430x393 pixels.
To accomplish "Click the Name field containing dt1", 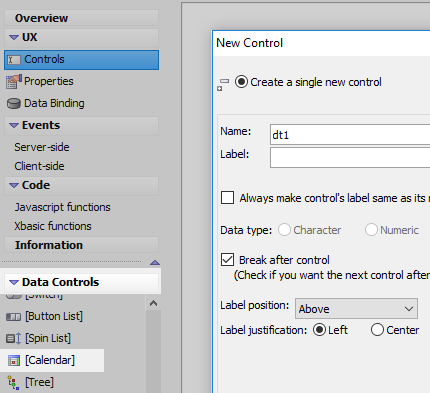I will pos(350,135).
